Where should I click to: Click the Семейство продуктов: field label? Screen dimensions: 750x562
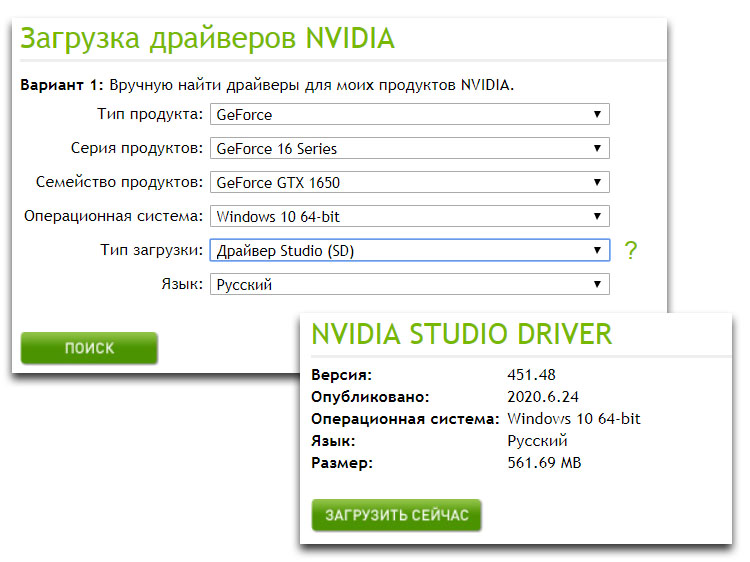[x=120, y=182]
